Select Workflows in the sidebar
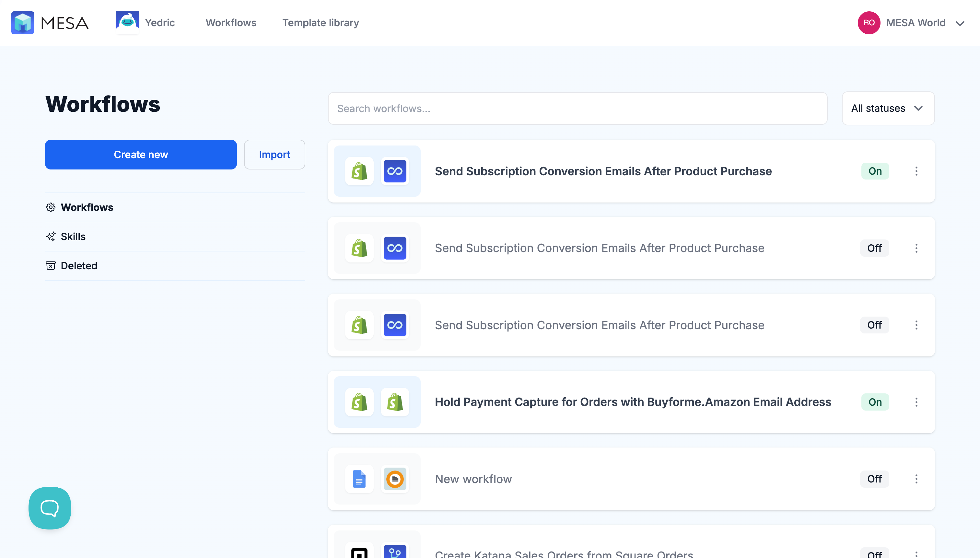 [175, 207]
